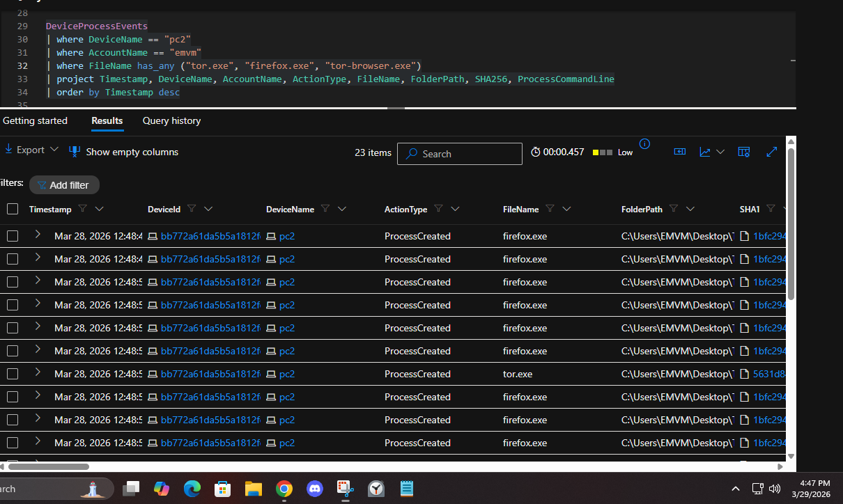Screen dimensions: 843x504
Task: Switch to the Getting started tab
Action: (35, 120)
